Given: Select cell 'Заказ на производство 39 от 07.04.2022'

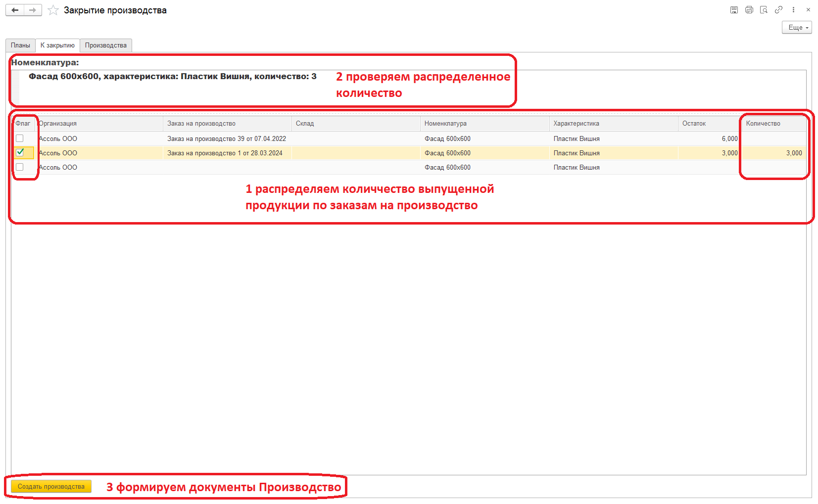Looking at the screenshot, I should tap(228, 139).
